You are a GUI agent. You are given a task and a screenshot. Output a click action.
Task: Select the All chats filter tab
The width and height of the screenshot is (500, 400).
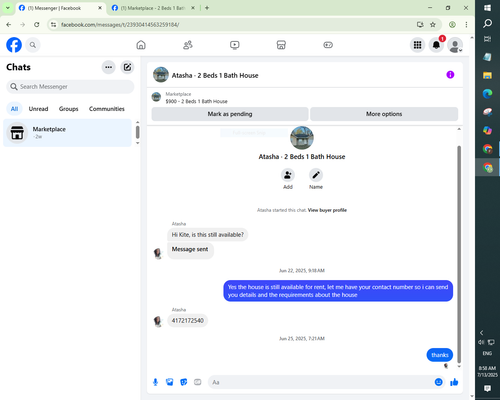pos(14,109)
